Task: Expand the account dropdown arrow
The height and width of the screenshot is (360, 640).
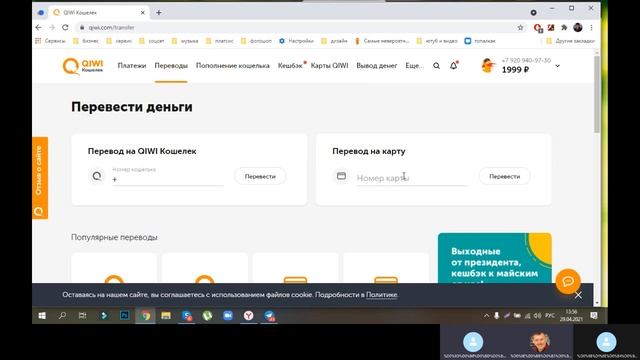Action: tap(558, 66)
